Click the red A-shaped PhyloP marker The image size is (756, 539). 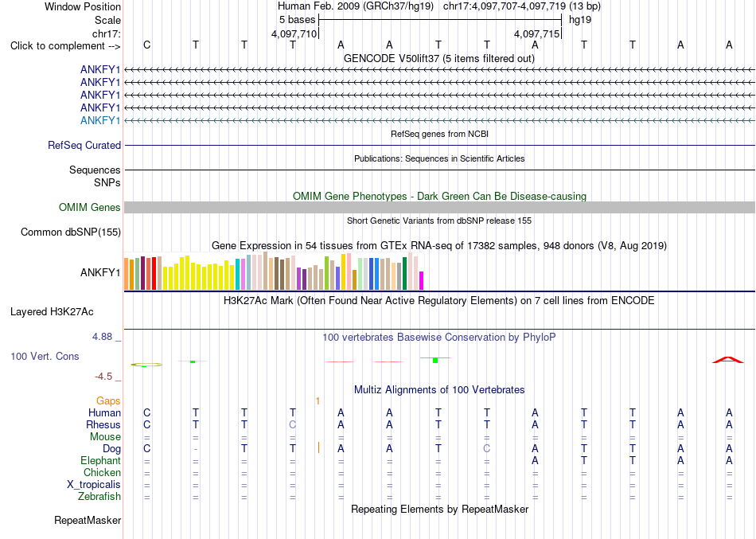click(x=728, y=360)
